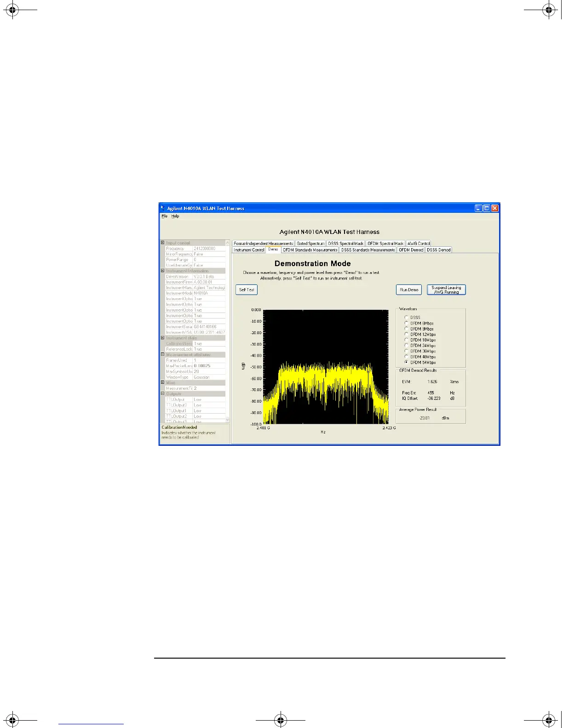The image size is (563, 728).
Task: Pick the OFDM 36Mbps waveform
Action: 406,351
